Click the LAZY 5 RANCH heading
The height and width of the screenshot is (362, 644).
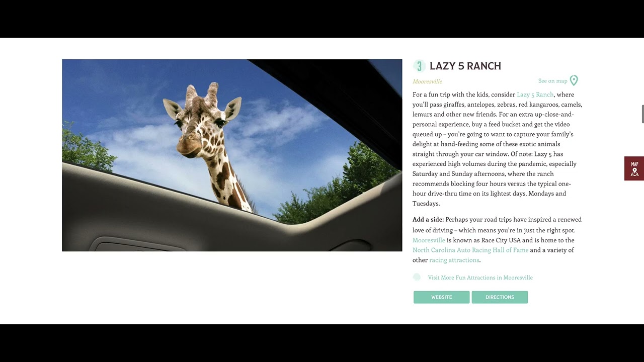(x=465, y=66)
